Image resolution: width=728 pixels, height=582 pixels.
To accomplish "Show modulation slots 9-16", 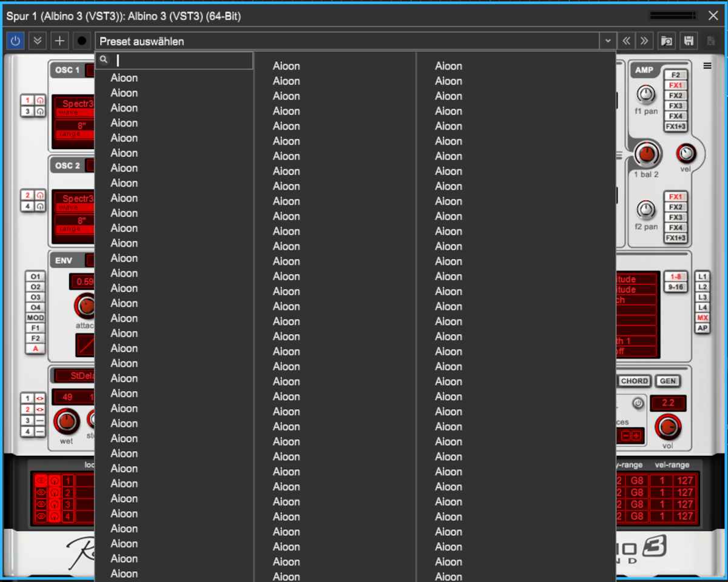I will click(x=676, y=287).
